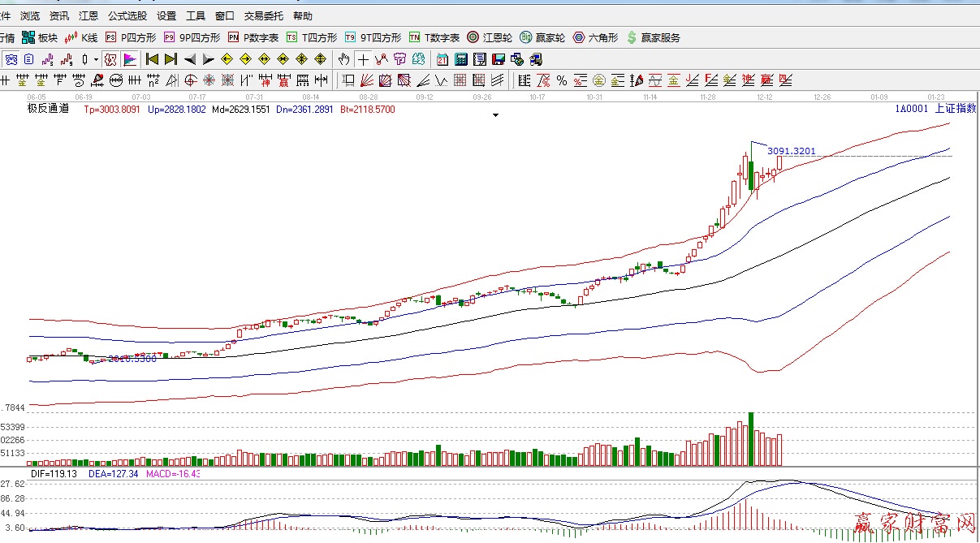Open the 江恩 menu

click(89, 15)
